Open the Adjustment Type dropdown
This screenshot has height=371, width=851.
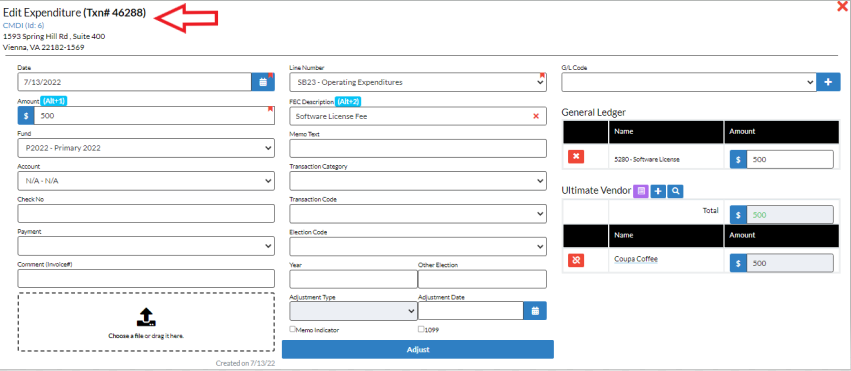click(x=353, y=311)
